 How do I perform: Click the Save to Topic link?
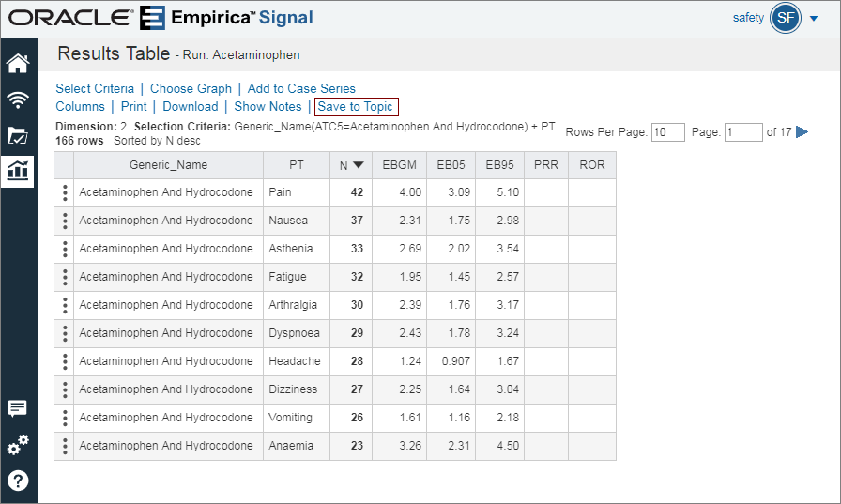coord(355,106)
